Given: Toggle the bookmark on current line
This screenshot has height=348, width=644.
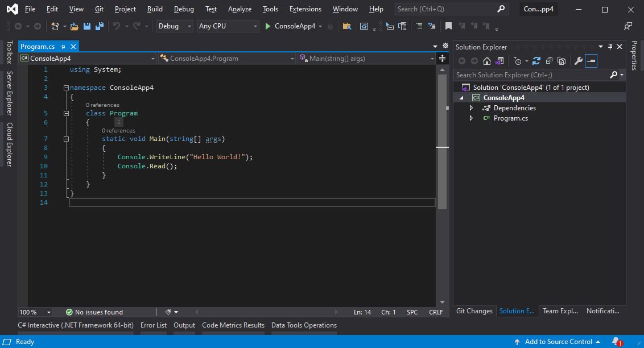Looking at the screenshot, I should (x=448, y=26).
